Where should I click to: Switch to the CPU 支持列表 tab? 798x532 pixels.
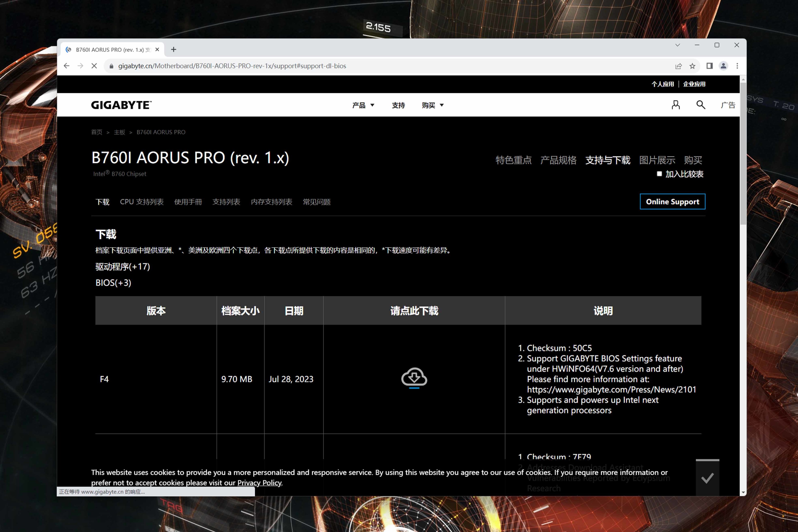pos(141,202)
